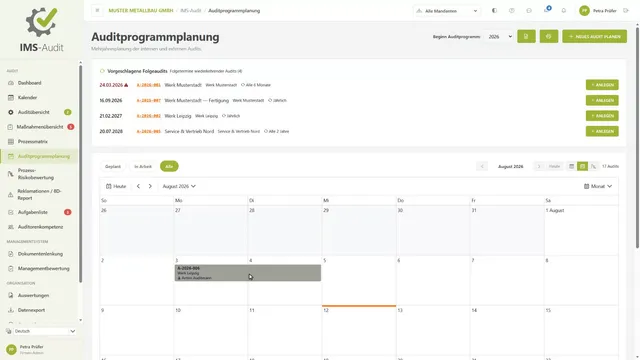This screenshot has height=360, width=640.
Task: Toggle dark mode contrast icon
Action: (x=494, y=11)
